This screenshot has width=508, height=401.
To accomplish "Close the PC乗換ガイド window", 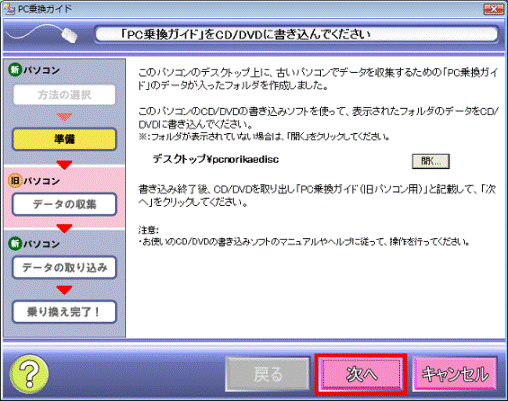I will [494, 9].
